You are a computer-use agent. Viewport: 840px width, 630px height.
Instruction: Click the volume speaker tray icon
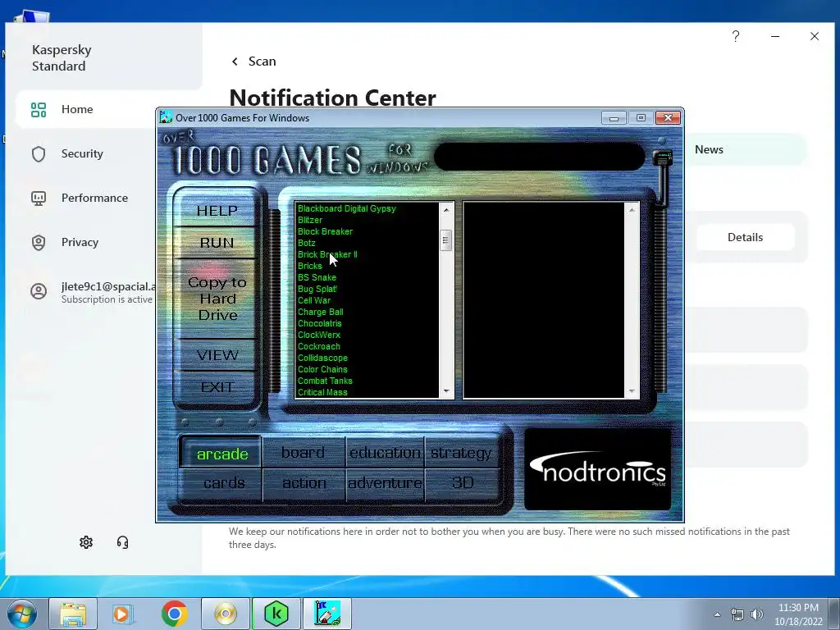tap(757, 614)
